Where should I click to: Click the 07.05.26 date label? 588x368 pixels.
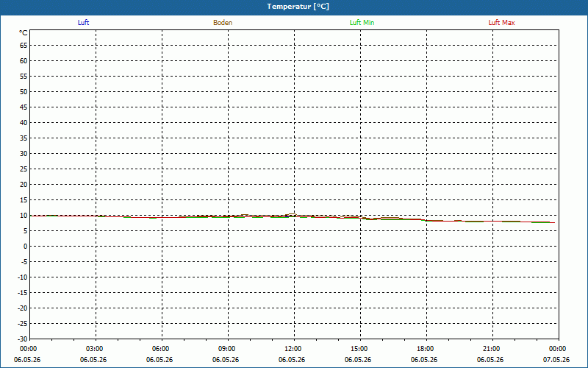pyautogui.click(x=556, y=360)
